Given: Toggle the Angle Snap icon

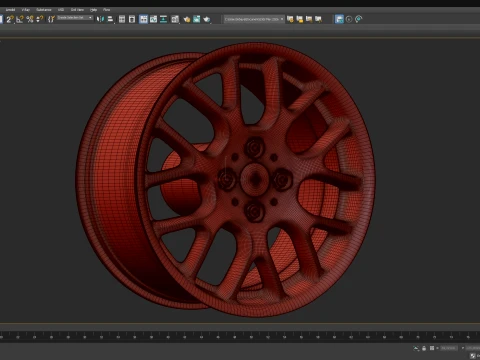Looking at the screenshot, I should 20,19.
